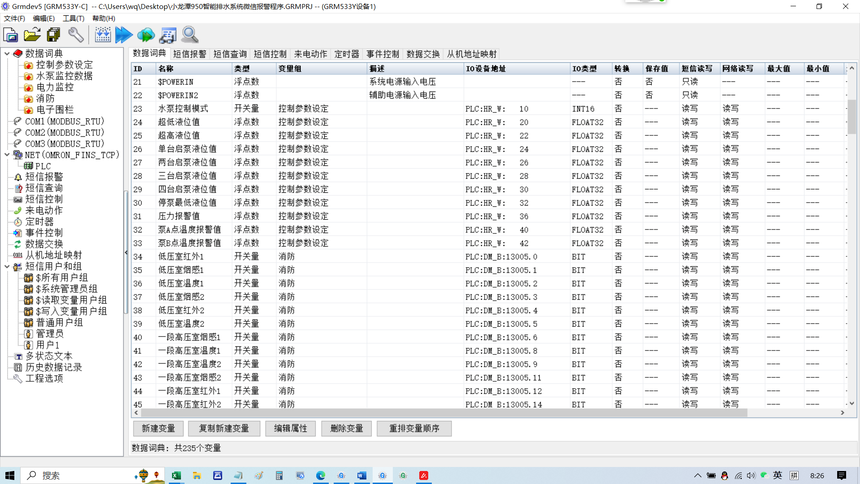Open settings via the wrench icon
This screenshot has height=484, width=860.
pos(76,35)
